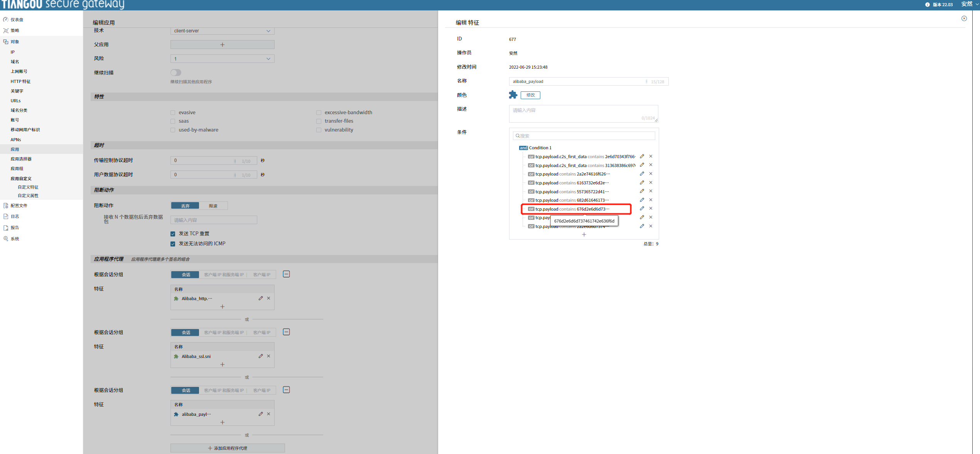Image resolution: width=980 pixels, height=454 pixels.
Task: Uncheck the send TCP reset checkbox
Action: [173, 234]
